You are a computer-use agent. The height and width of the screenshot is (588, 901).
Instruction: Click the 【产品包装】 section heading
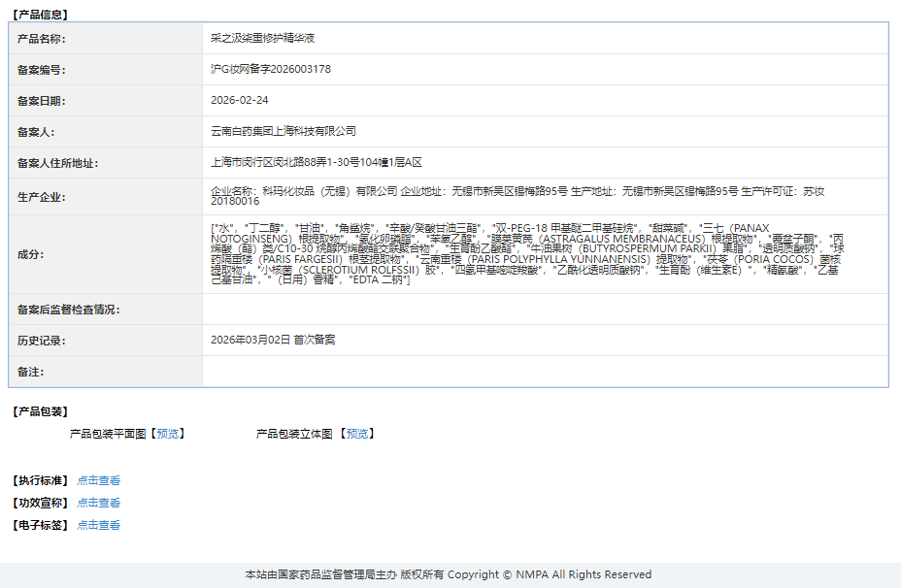(x=40, y=411)
